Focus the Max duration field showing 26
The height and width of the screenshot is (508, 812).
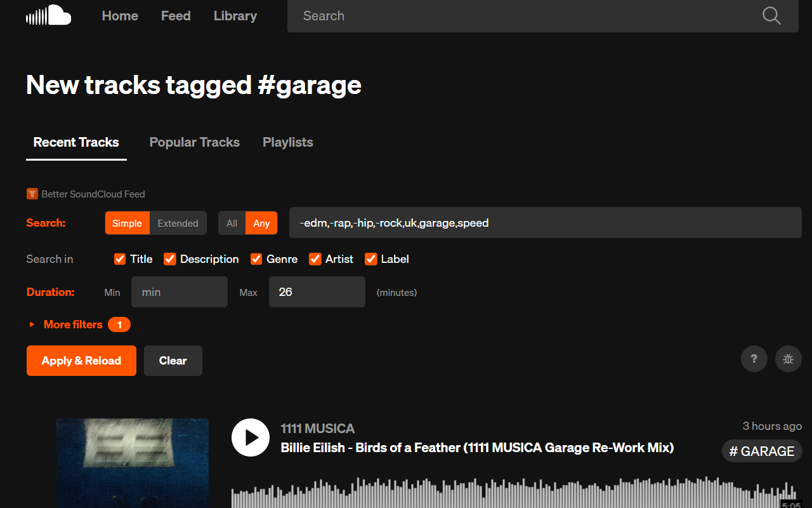[317, 292]
